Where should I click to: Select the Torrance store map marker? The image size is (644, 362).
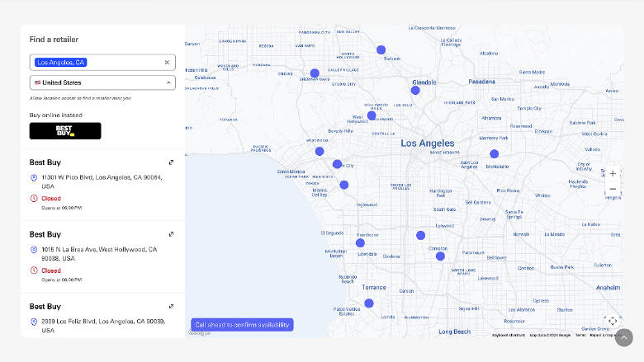(369, 303)
